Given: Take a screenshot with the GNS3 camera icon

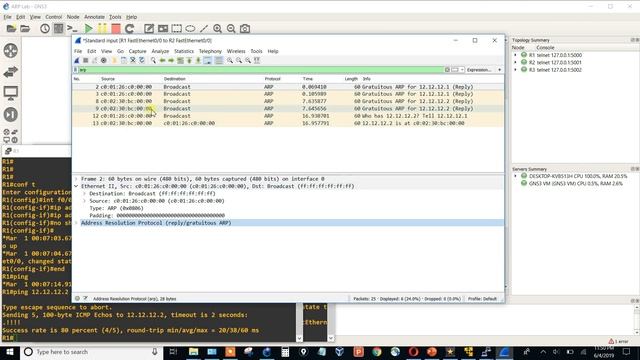Looking at the screenshot, I should click(x=245, y=29).
